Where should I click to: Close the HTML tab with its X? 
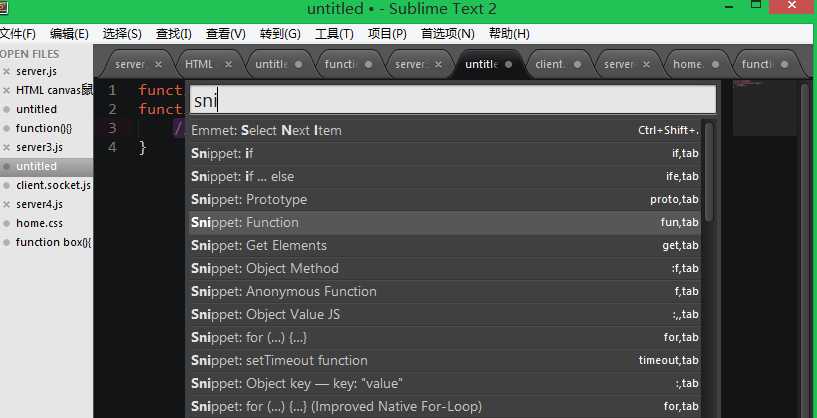228,64
